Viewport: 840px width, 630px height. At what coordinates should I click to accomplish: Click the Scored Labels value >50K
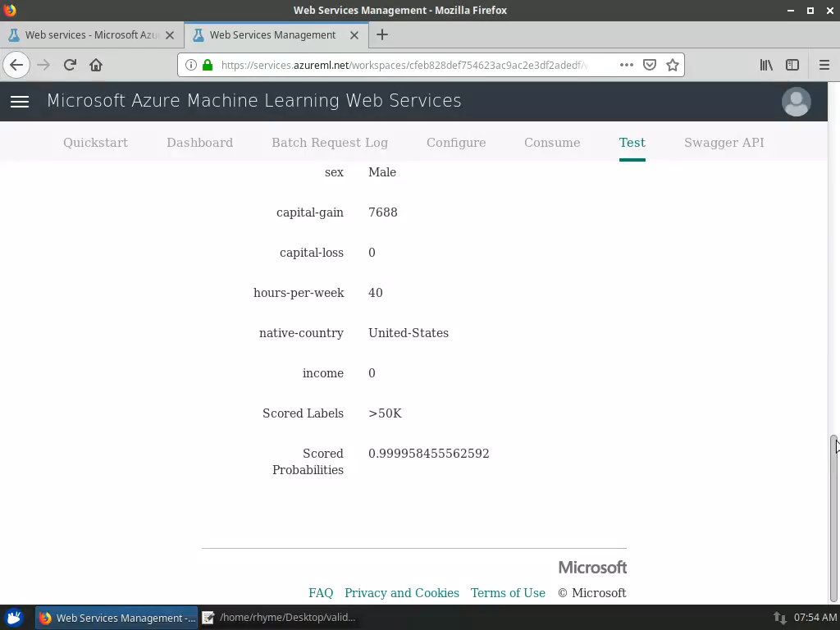[385, 413]
